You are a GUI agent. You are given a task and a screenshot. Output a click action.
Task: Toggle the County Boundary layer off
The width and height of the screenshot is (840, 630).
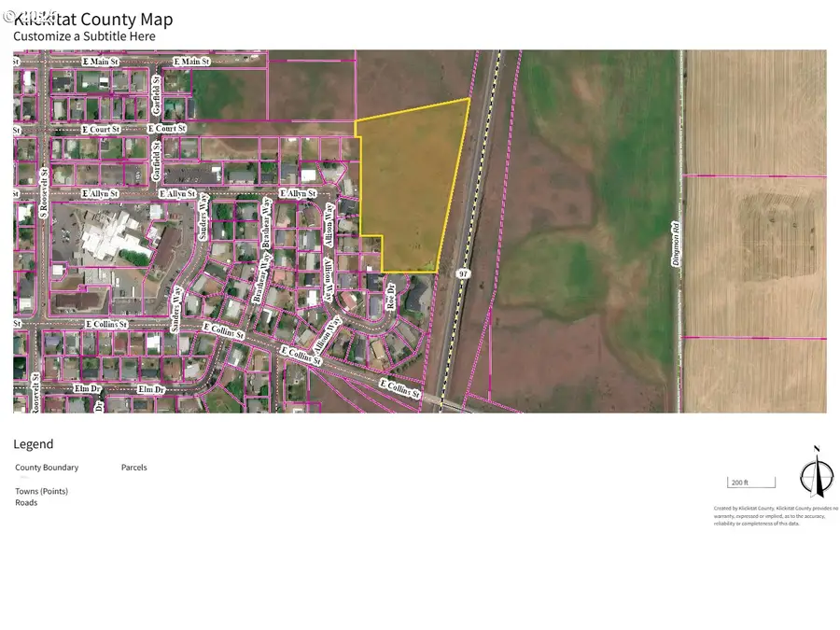tap(47, 467)
